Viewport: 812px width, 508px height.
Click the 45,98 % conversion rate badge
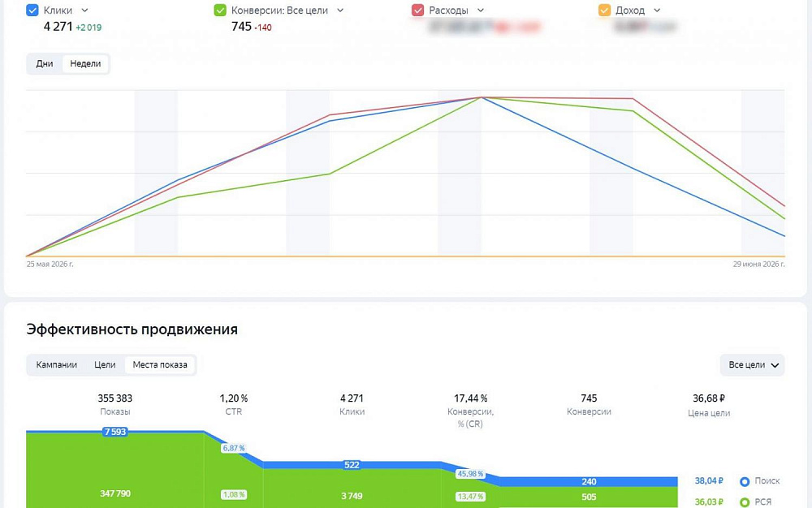pos(470,474)
